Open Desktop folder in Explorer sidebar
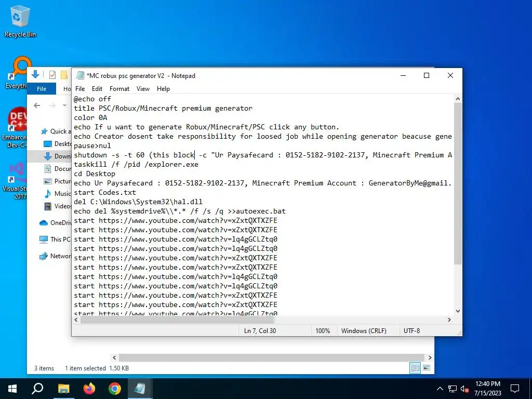The width and height of the screenshot is (532, 399). pyautogui.click(x=58, y=144)
